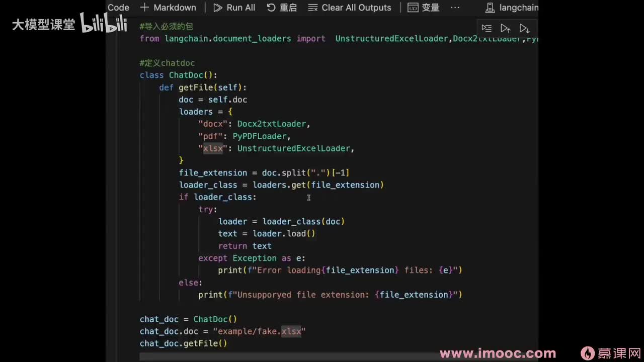This screenshot has width=644, height=362.
Task: Click 'from langchain.document_loaders import'
Action: [x=232, y=39]
